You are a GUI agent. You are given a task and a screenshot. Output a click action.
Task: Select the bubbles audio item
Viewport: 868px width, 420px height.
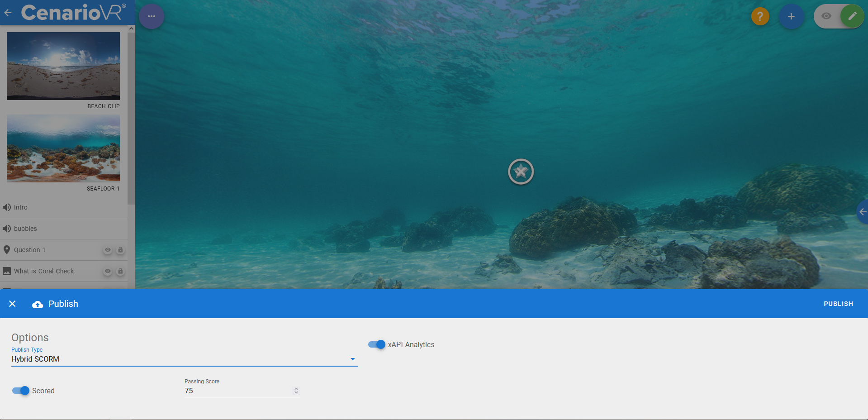pyautogui.click(x=25, y=229)
